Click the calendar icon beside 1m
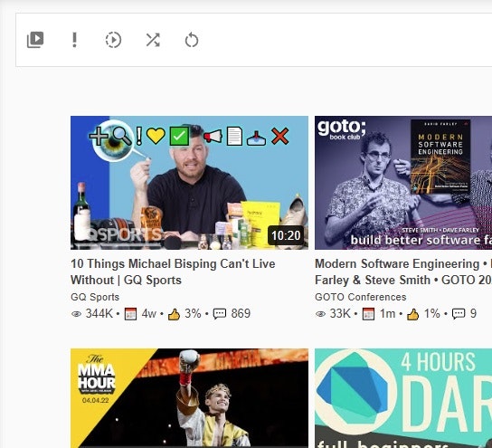The height and width of the screenshot is (448, 492). pyautogui.click(x=368, y=314)
